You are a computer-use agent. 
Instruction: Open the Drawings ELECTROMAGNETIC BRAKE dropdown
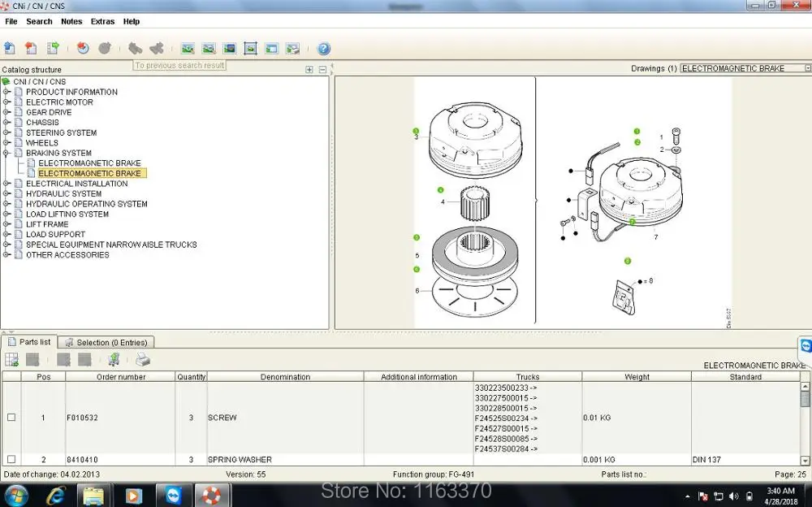807,68
